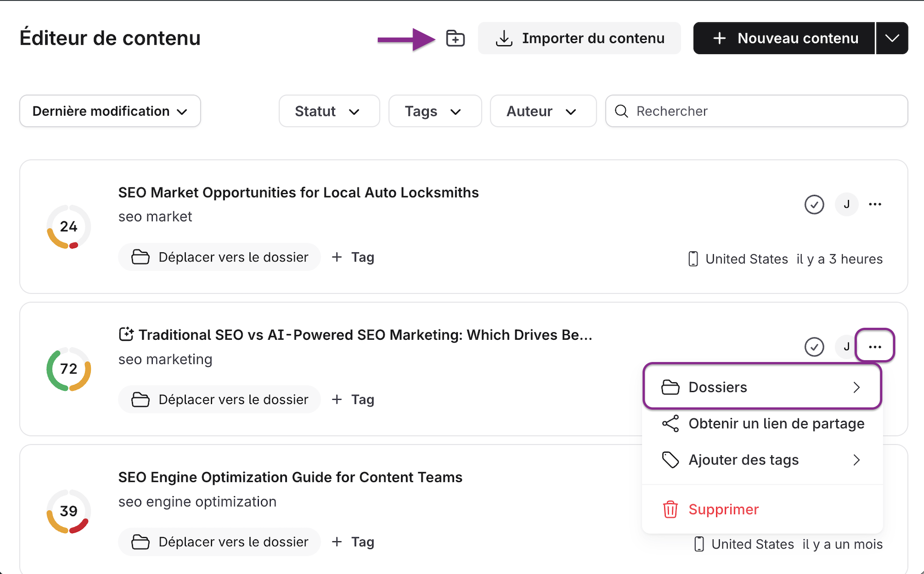Click 'seo marketing' keyword text

click(165, 359)
